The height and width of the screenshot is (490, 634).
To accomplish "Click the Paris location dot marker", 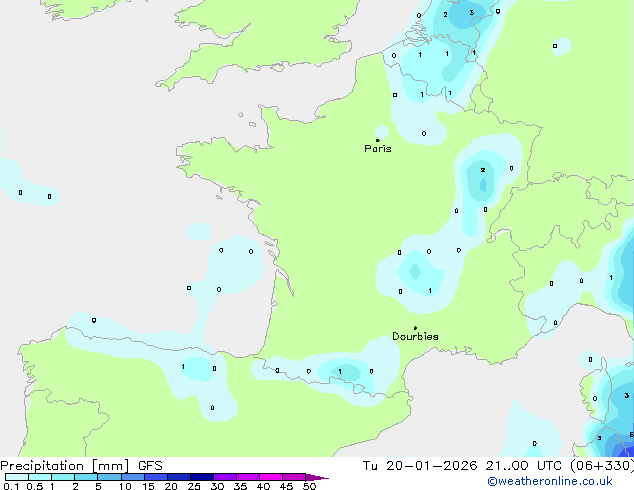I will point(378,140).
